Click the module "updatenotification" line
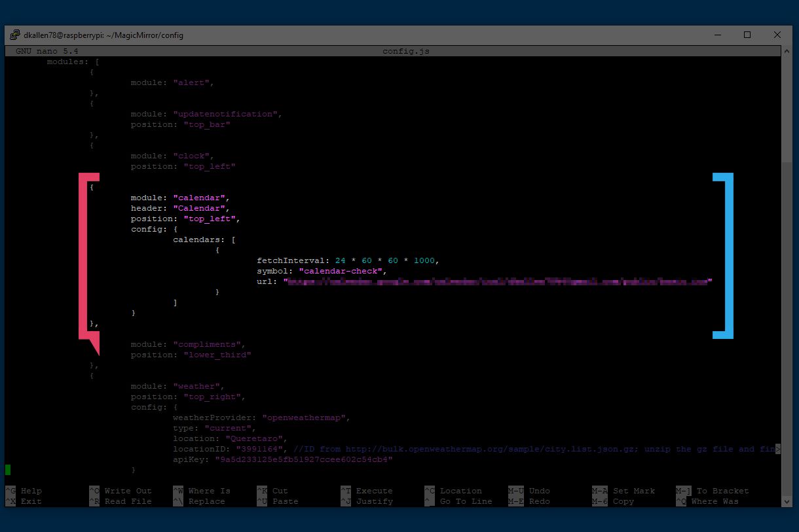Image resolution: width=799 pixels, height=532 pixels. (206, 114)
